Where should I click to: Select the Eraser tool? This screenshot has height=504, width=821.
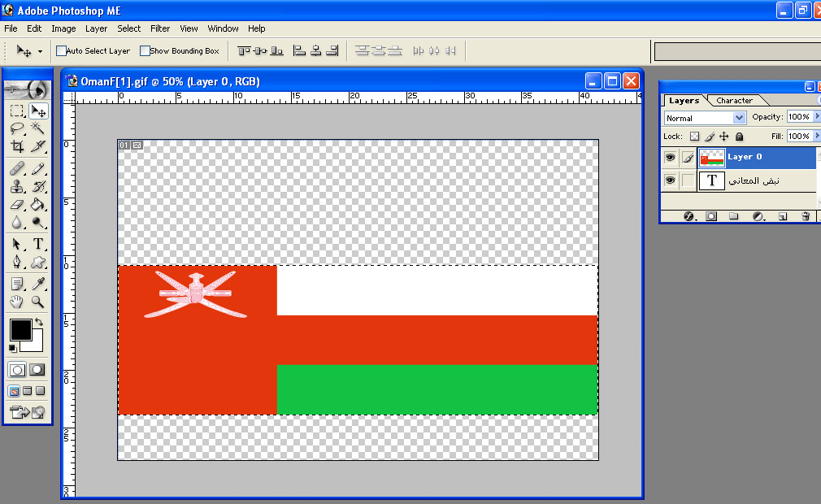tap(17, 205)
